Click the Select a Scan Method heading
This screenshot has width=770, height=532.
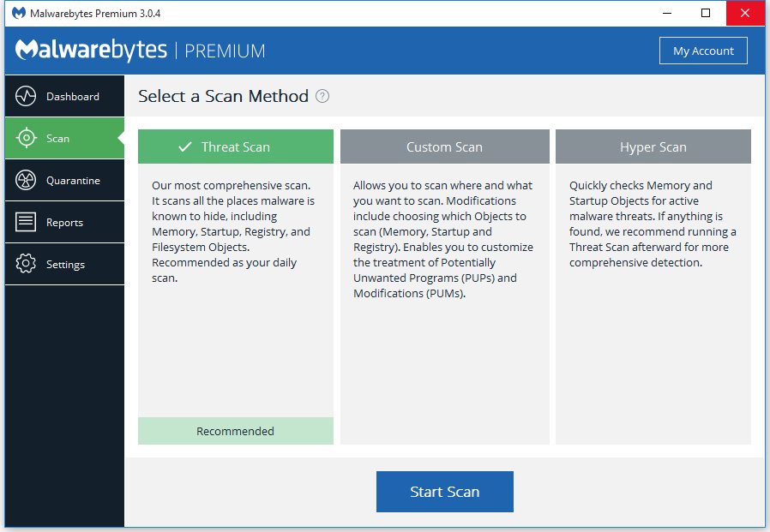click(x=224, y=96)
